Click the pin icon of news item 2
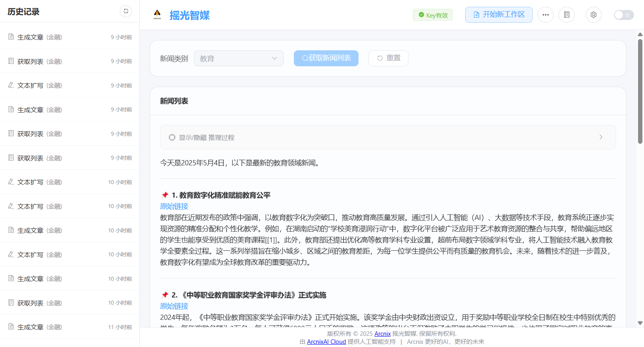644x347 pixels. 164,295
